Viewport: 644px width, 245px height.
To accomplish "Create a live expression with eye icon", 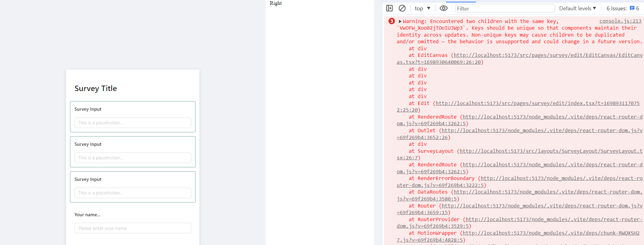I will tap(444, 8).
